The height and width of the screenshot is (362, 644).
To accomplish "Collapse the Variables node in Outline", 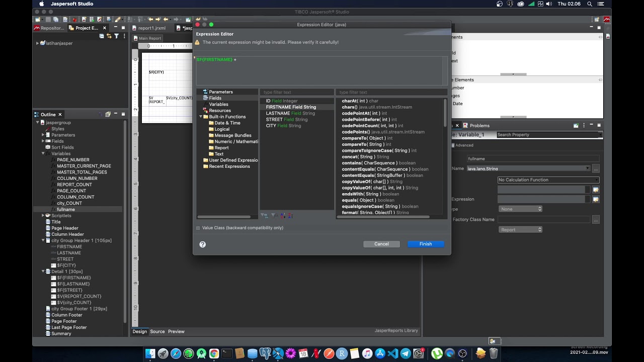I will [43, 154].
